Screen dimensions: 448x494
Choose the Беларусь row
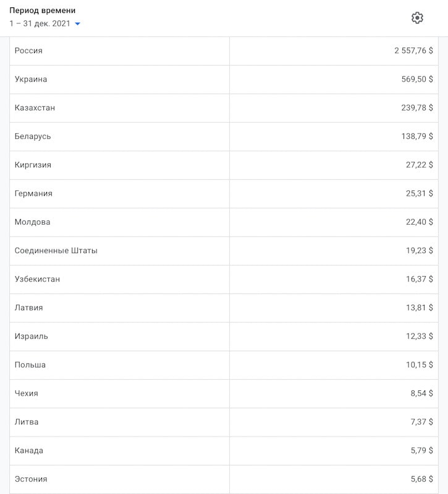224,136
